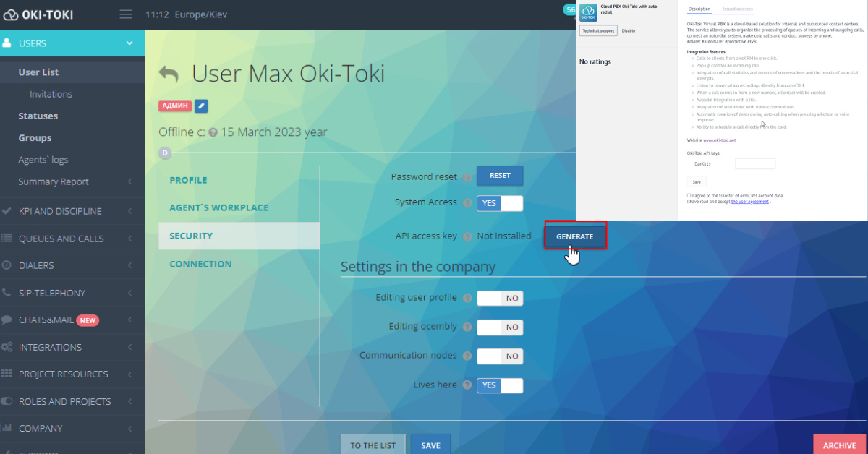The height and width of the screenshot is (454, 868).
Task: Click Generate API access key button
Action: point(575,236)
